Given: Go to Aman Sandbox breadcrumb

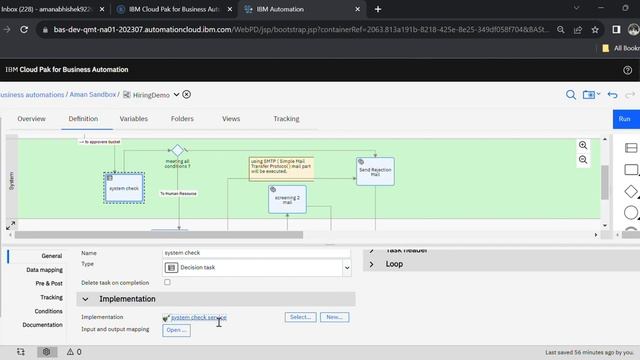Looking at the screenshot, I should point(93,94).
